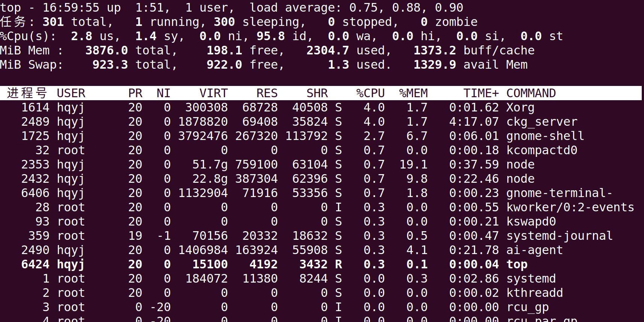Select the 2304.7 used memory value
Image resolution: width=644 pixels, height=322 pixels.
click(328, 50)
